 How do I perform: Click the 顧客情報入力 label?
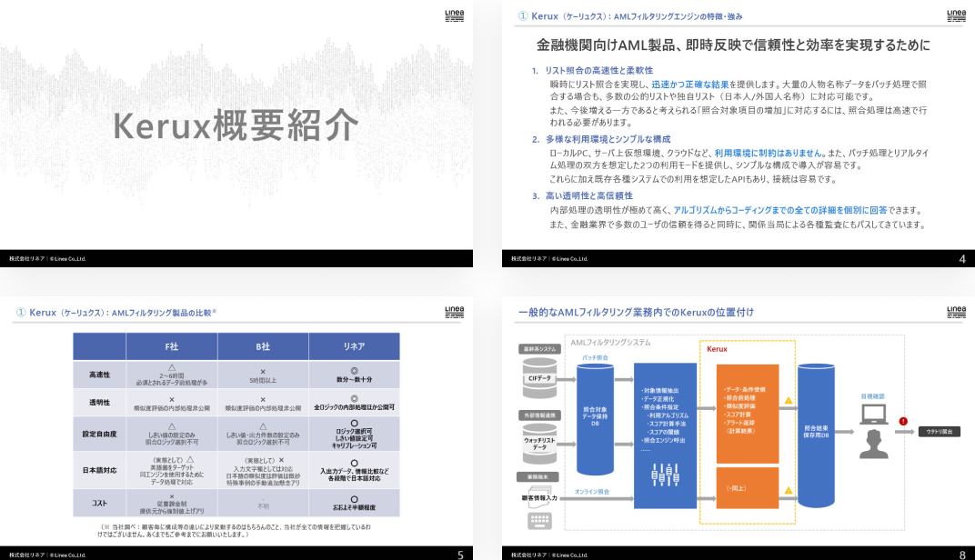click(539, 498)
